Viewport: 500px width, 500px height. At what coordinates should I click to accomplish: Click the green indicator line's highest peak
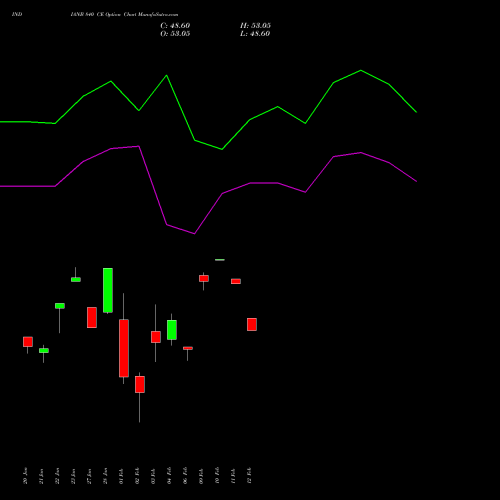point(361,70)
